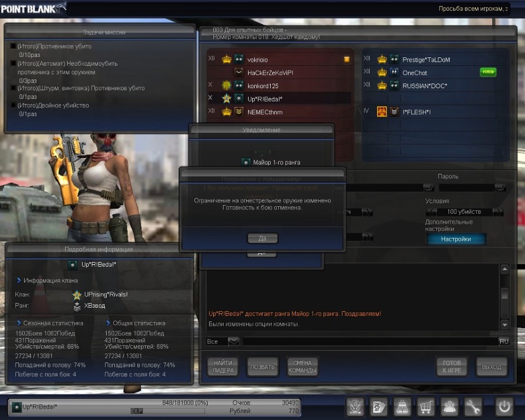Click the UPrising*Rivals! clan name
Viewport: 525px width, 420px height.
tap(106, 294)
